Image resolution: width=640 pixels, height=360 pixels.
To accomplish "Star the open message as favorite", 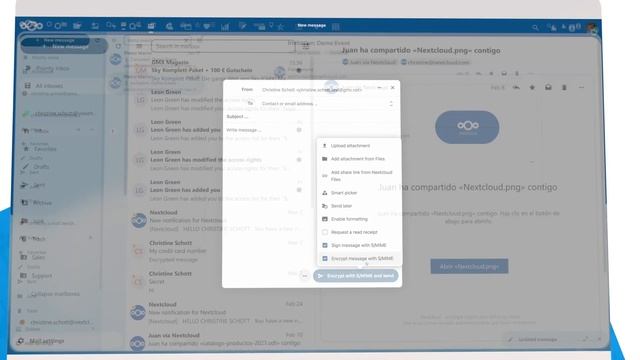I will (532, 87).
